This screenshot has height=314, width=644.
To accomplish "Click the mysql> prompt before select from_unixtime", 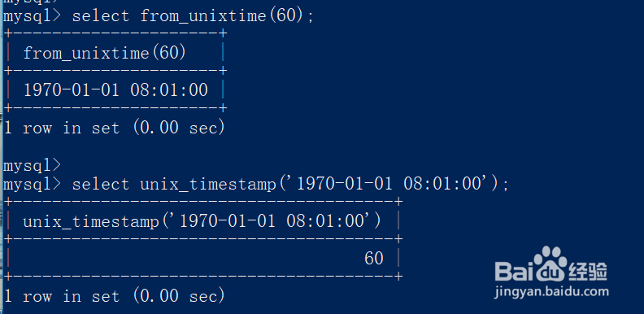I will pyautogui.click(x=32, y=16).
